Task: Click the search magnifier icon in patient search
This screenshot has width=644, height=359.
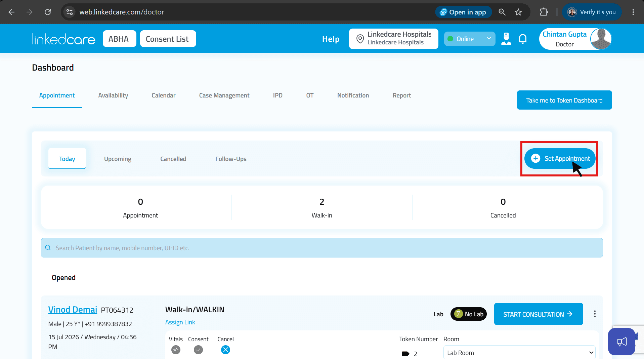Action: 48,248
